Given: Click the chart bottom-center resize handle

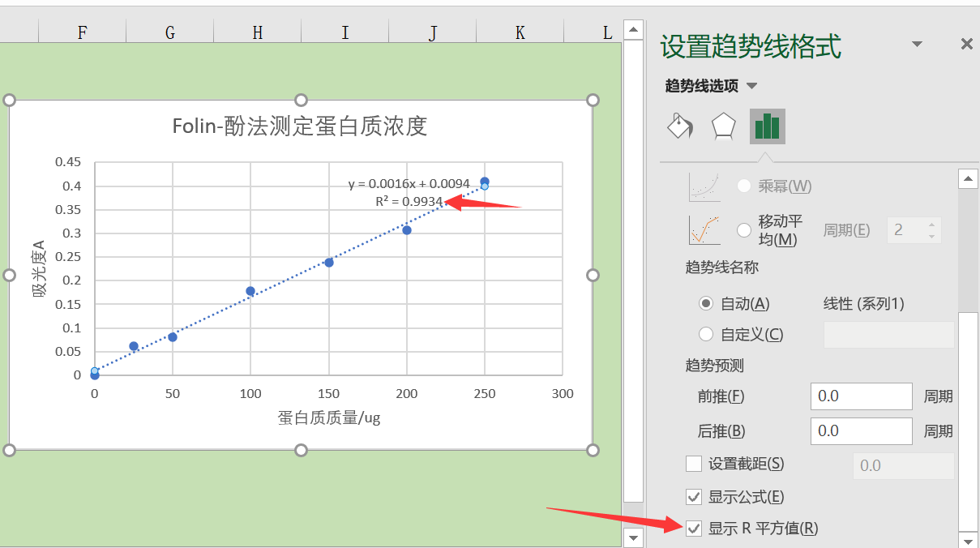Looking at the screenshot, I should (x=301, y=450).
